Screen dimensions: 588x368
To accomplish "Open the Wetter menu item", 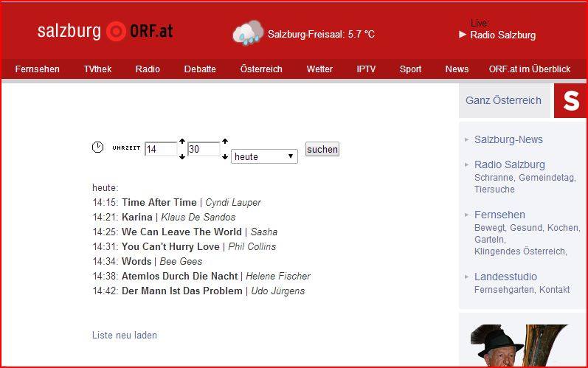I will pyautogui.click(x=319, y=69).
